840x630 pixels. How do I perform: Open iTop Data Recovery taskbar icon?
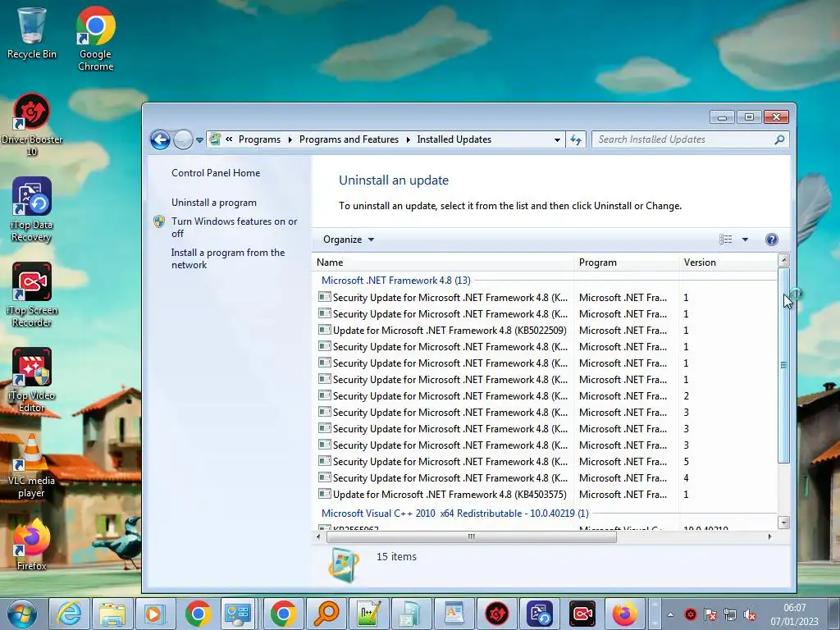[x=540, y=614]
